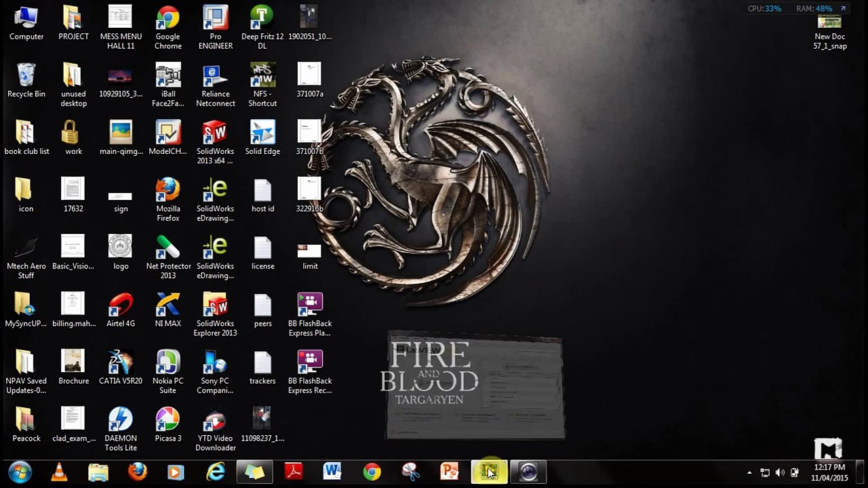Viewport: 868px width, 488px height.
Task: Select the Nokia PC Suite shortcut
Action: 167,372
